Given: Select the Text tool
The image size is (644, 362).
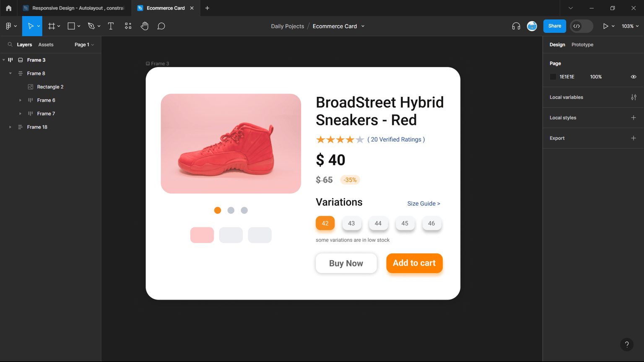Looking at the screenshot, I should 111,26.
